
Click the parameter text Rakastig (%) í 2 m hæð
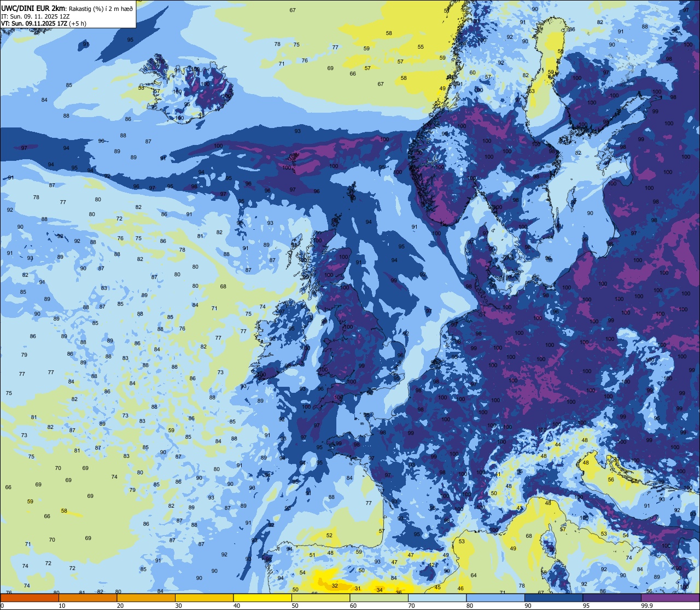coord(101,8)
